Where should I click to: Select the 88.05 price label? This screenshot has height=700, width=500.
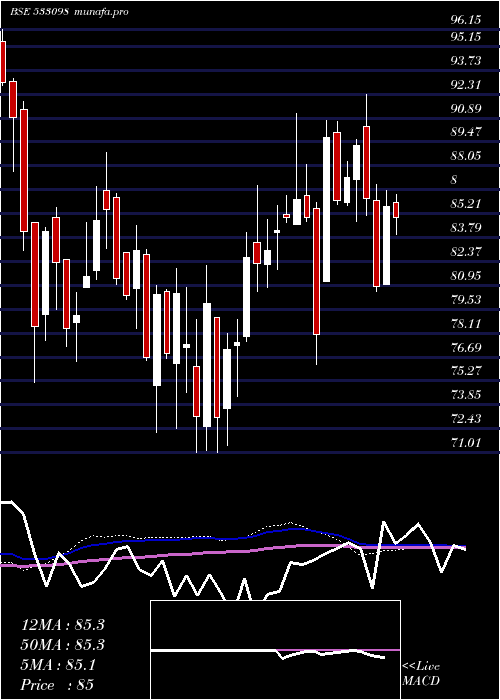point(466,156)
